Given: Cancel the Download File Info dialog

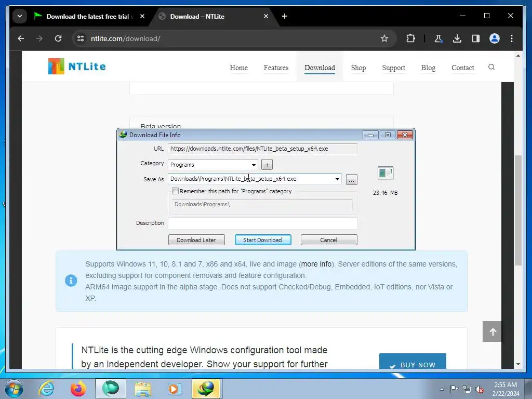Looking at the screenshot, I should (329, 240).
